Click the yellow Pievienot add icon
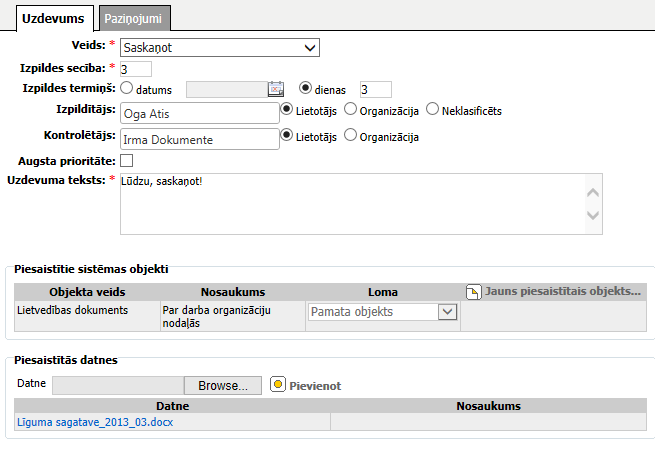Image resolution: width=655 pixels, height=450 pixels. click(279, 385)
